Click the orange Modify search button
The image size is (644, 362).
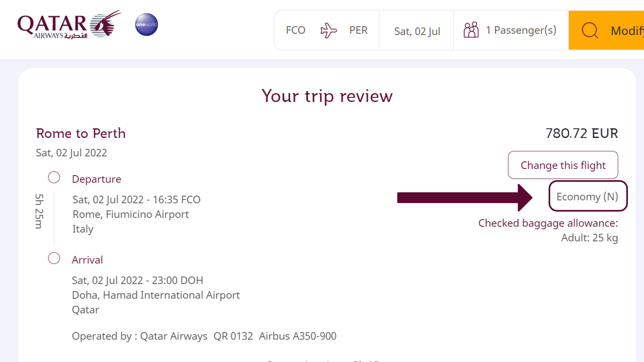click(x=606, y=30)
